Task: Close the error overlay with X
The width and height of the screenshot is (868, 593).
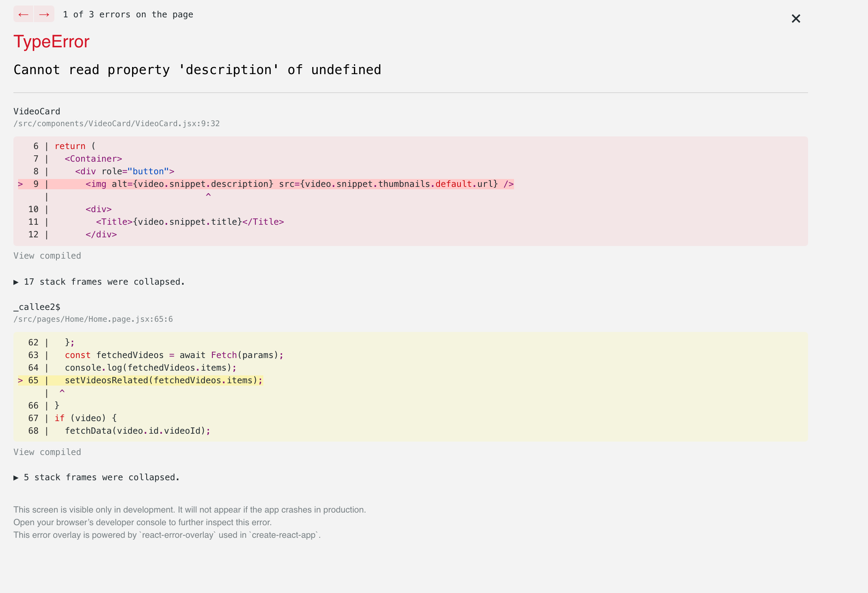Action: point(795,19)
